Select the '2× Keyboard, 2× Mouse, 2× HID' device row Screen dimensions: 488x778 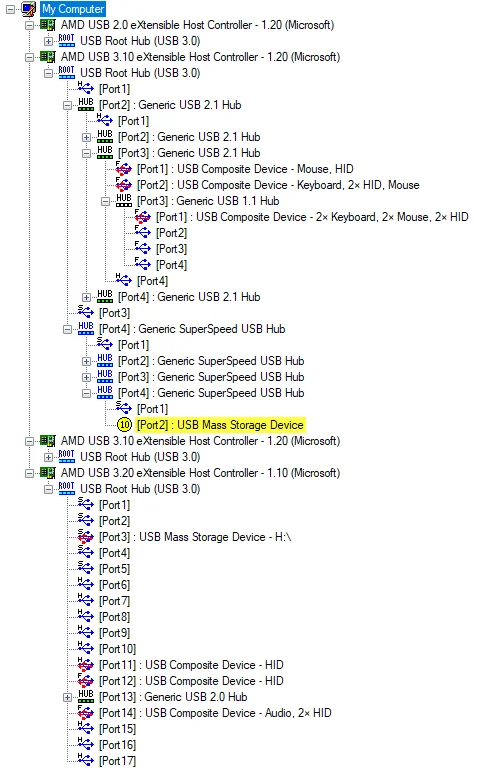tap(312, 217)
